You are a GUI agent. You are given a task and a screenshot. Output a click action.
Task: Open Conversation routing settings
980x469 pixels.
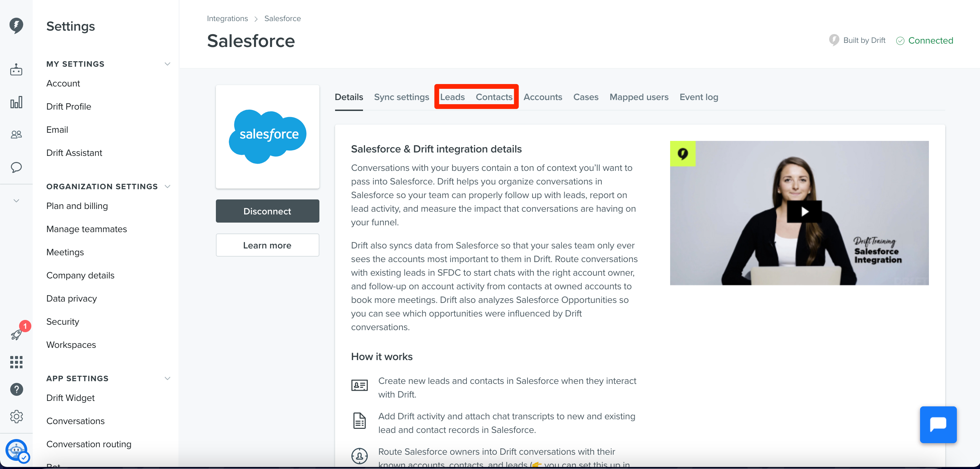(x=89, y=444)
